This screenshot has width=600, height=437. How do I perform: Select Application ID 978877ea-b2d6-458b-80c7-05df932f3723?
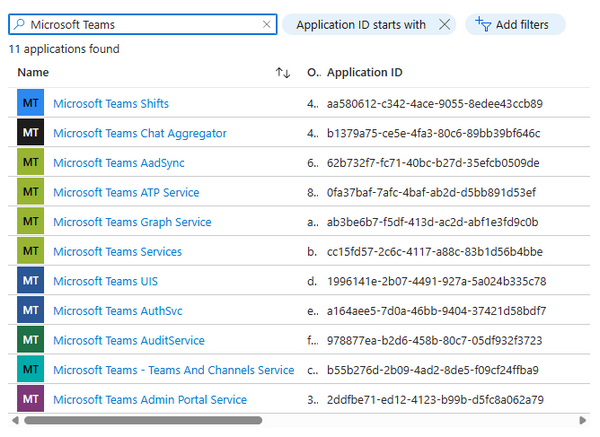[x=434, y=341]
